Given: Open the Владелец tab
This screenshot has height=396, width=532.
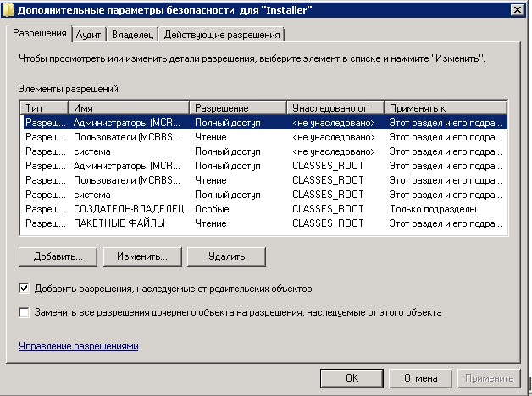Looking at the screenshot, I should click(133, 35).
